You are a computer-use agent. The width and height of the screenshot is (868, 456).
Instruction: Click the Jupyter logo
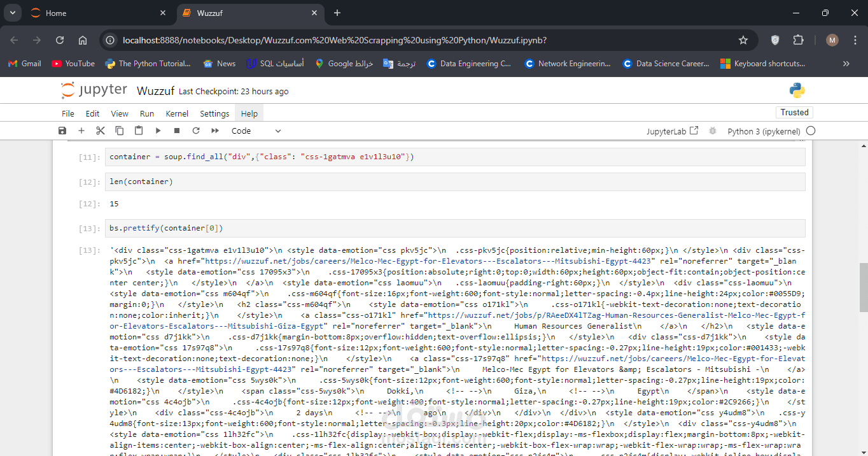(94, 90)
